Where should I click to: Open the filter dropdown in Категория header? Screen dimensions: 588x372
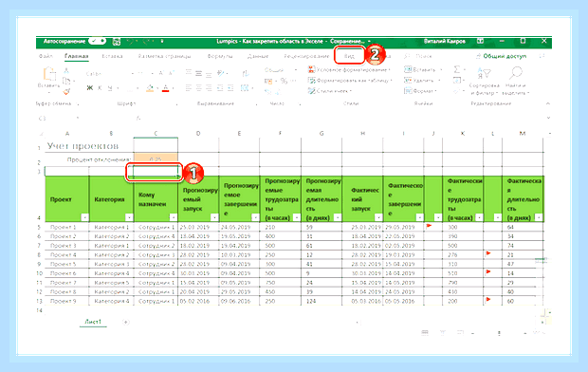(129, 217)
